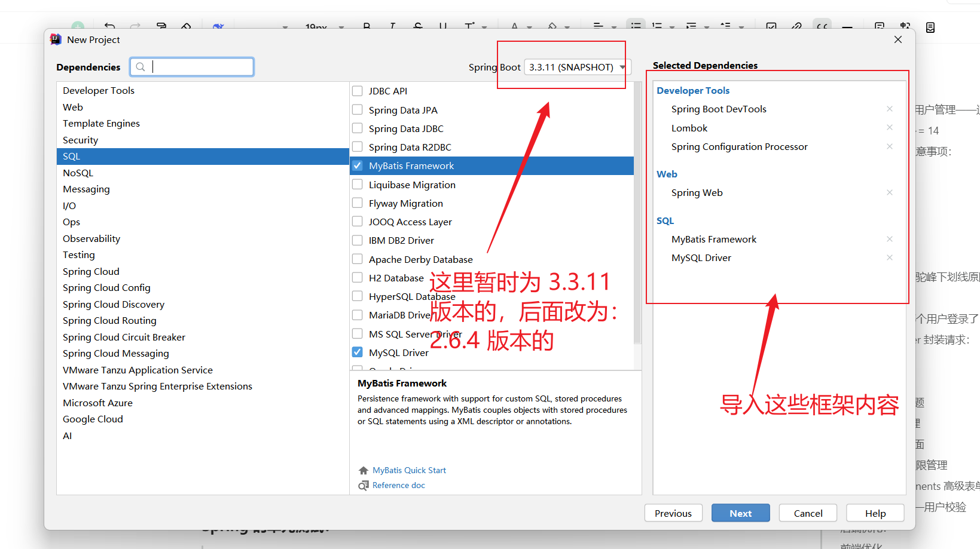Screen dimensions: 980x549
Task: Check the Apache Derby Database checkbox
Action: (x=358, y=259)
